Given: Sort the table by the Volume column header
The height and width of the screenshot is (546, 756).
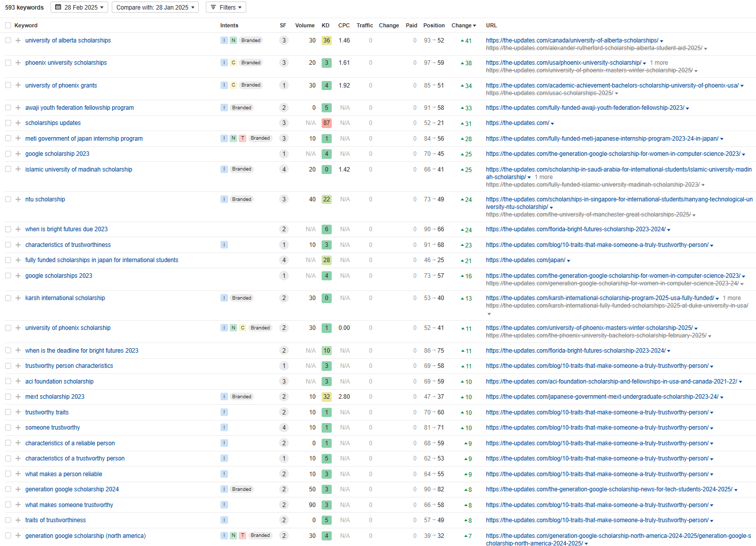Looking at the screenshot, I should 304,25.
